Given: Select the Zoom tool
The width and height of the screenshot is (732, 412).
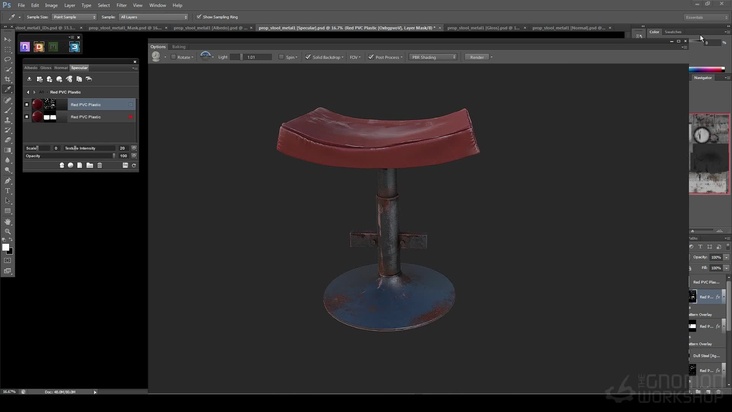Looking at the screenshot, I should [7, 231].
